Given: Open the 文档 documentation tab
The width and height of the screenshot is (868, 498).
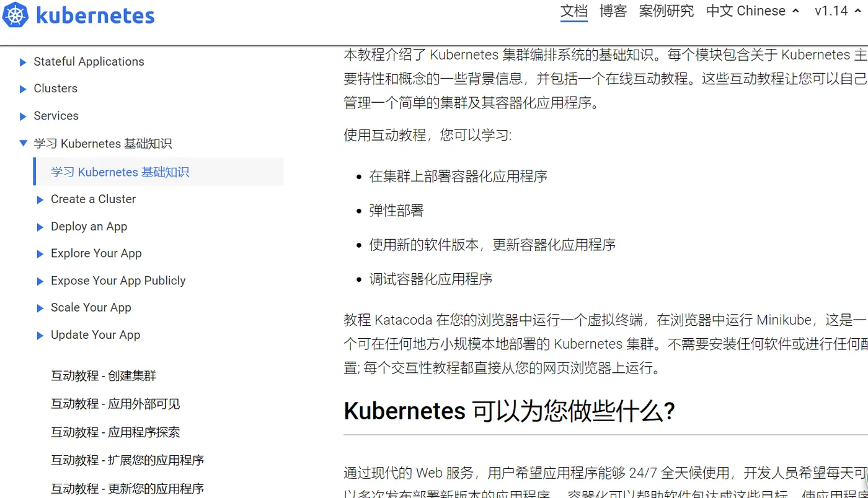Looking at the screenshot, I should [574, 11].
